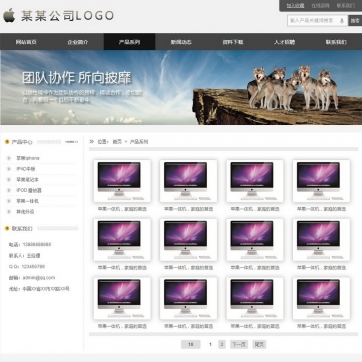Click 首页 in the breadcrumb path
The width and height of the screenshot is (362, 362).
coord(117,142)
